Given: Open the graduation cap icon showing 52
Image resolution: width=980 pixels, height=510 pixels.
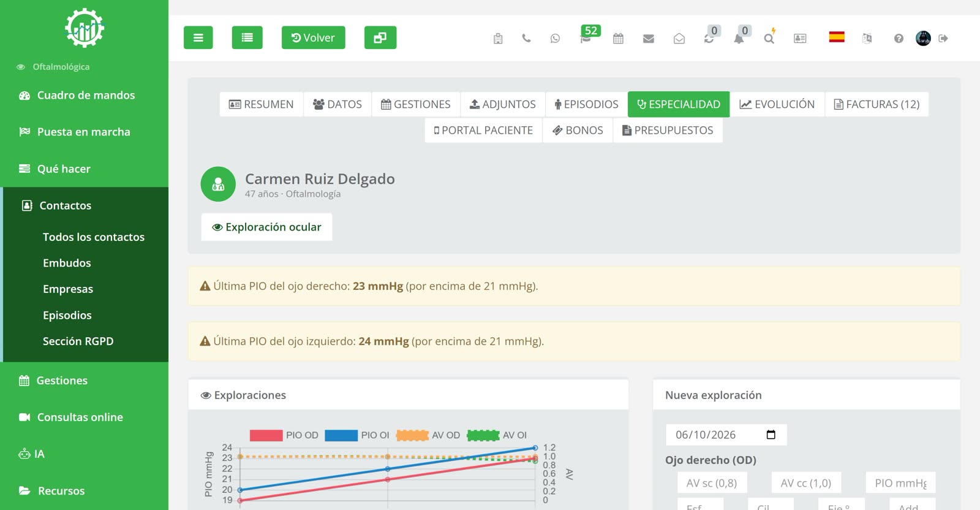Looking at the screenshot, I should pos(586,39).
